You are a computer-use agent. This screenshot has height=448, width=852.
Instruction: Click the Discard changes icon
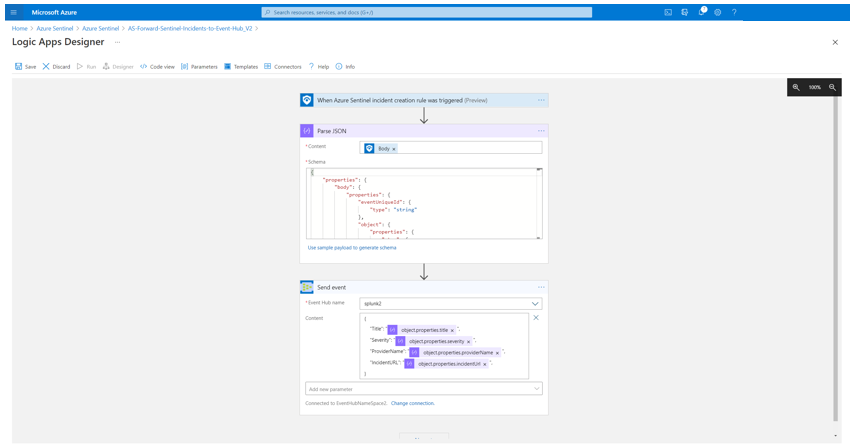tap(46, 66)
